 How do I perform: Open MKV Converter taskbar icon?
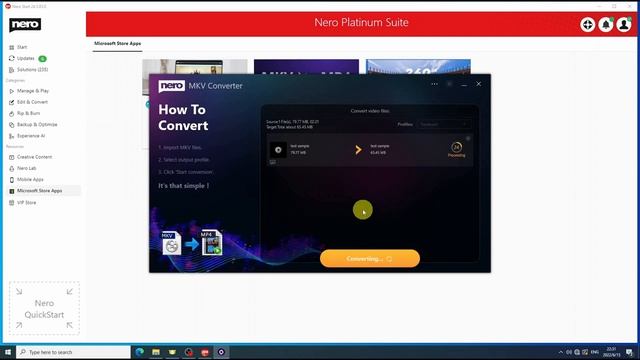click(x=221, y=352)
